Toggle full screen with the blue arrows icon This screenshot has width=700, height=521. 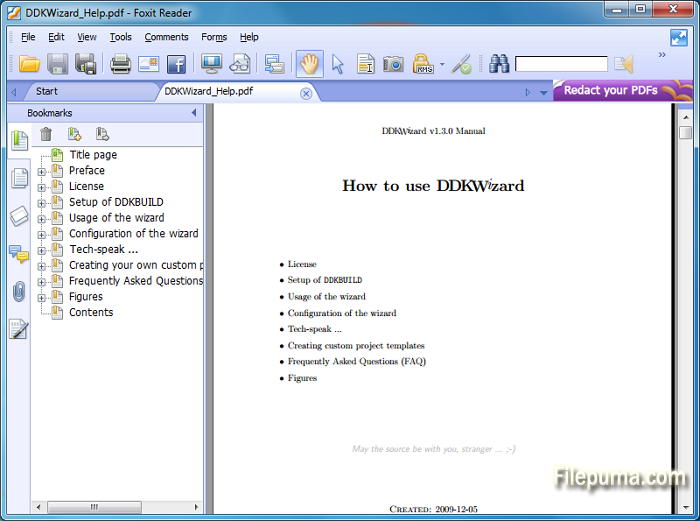click(x=679, y=38)
